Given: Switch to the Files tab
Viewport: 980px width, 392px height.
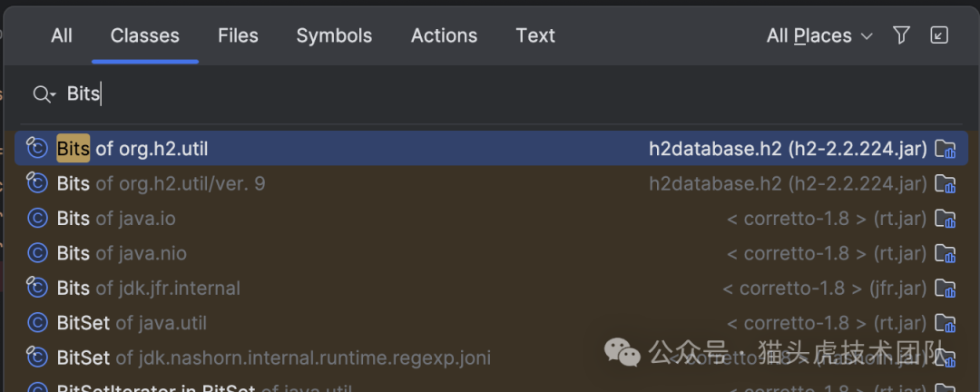Looking at the screenshot, I should 238,35.
